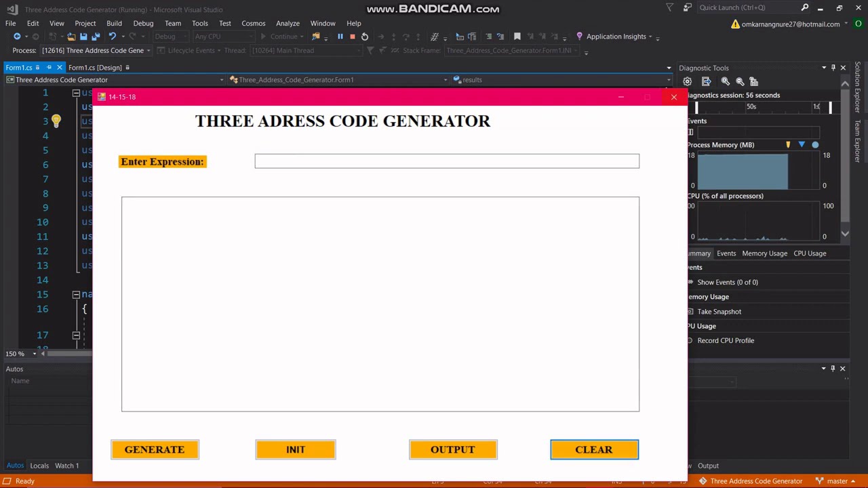This screenshot has width=868, height=488.
Task: Click the INIT button
Action: (x=296, y=449)
